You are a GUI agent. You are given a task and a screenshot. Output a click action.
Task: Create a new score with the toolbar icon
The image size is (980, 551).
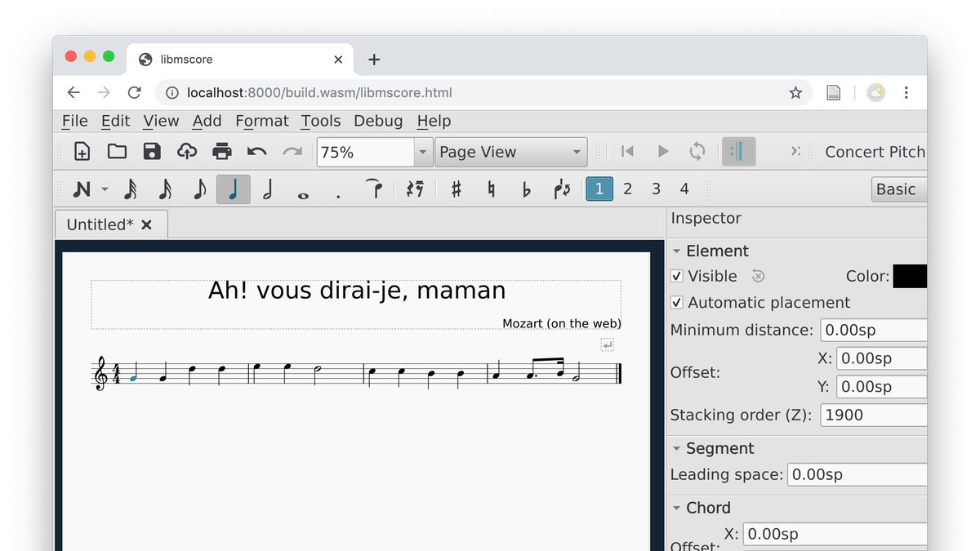82,152
